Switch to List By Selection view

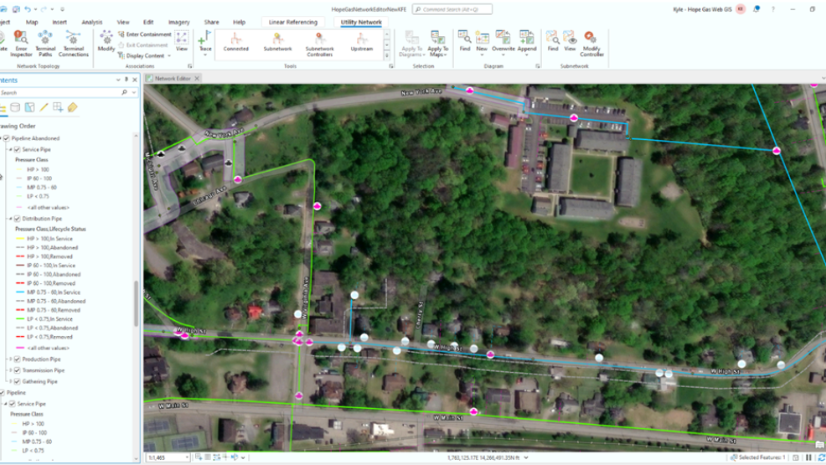(x=30, y=107)
